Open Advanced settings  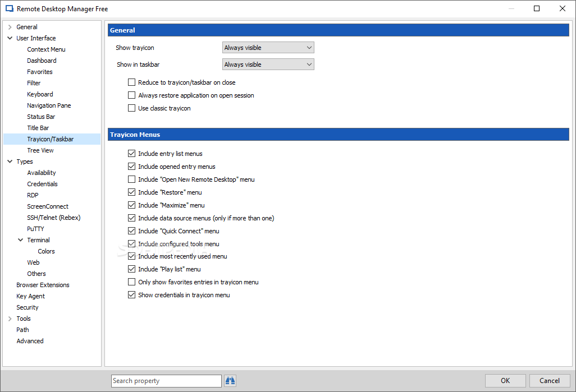(30, 341)
